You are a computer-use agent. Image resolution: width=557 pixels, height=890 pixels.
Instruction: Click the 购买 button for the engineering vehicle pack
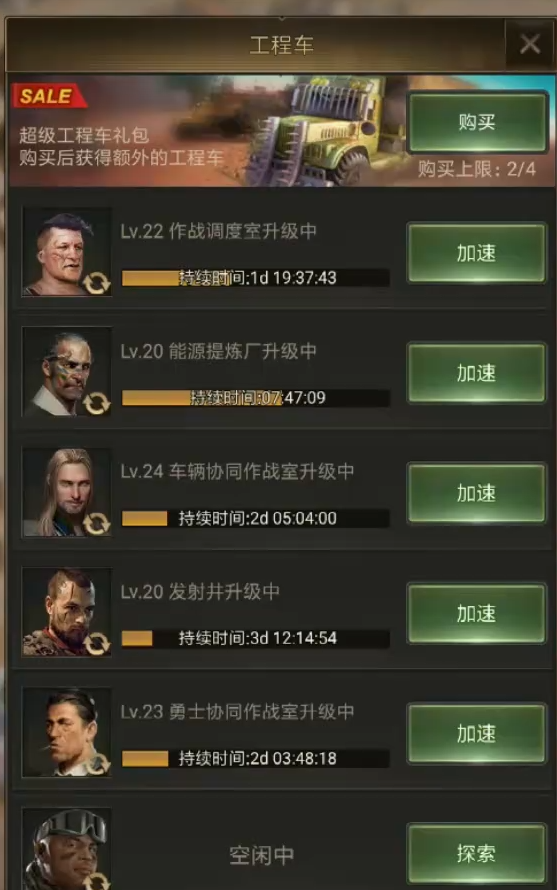pos(476,122)
